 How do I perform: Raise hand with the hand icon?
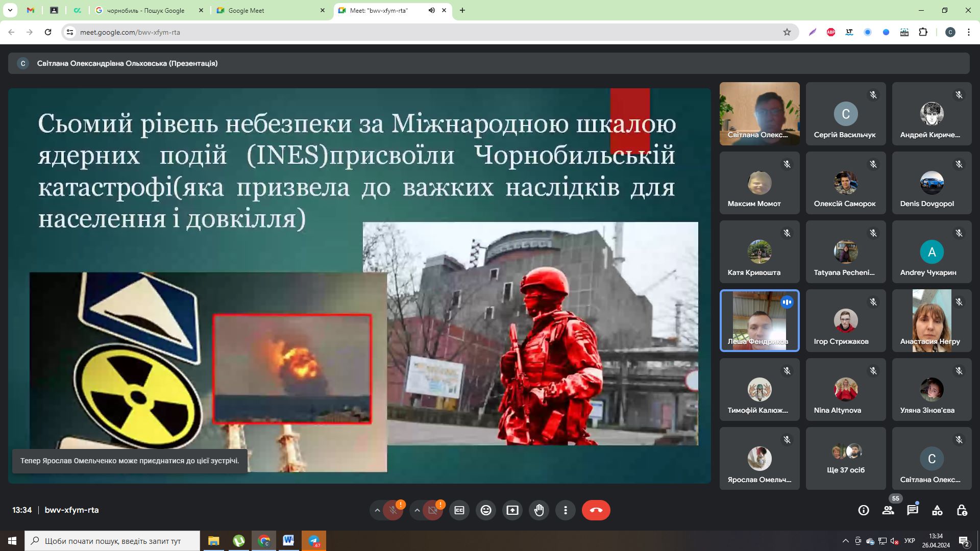[539, 510]
